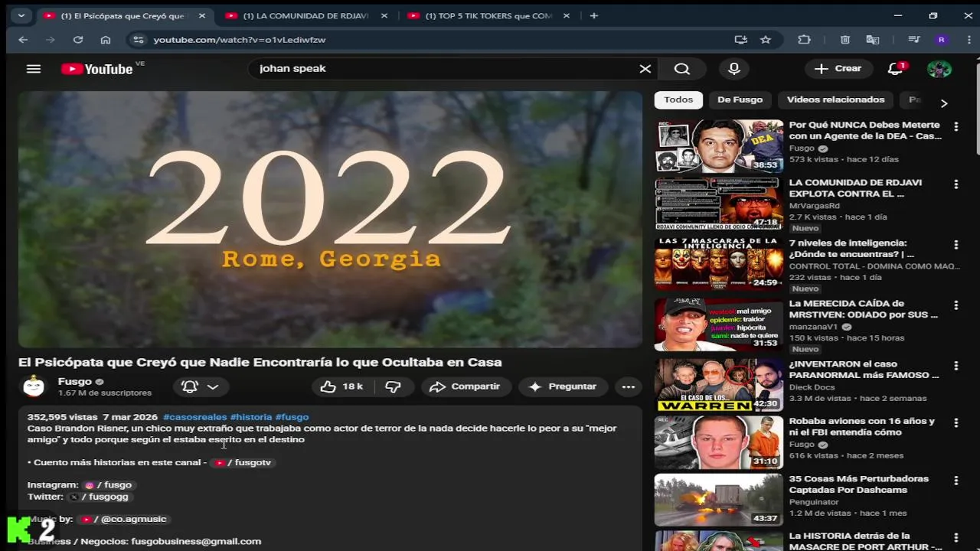Viewport: 980px width, 551px height.
Task: Open options for the RDJAVI community video
Action: tap(955, 184)
